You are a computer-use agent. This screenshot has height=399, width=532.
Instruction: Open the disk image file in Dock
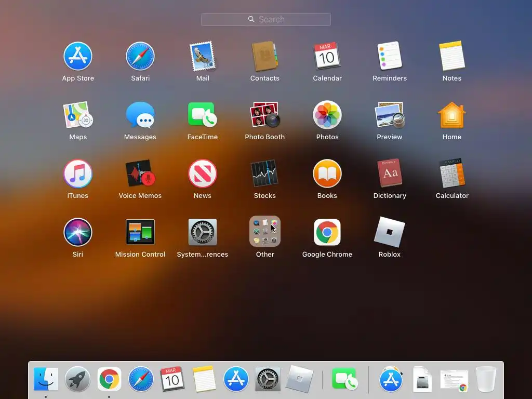[422, 379]
